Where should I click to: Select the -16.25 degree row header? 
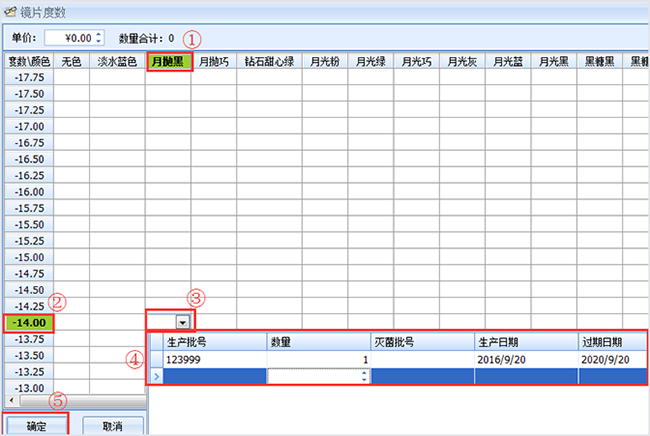[29, 176]
